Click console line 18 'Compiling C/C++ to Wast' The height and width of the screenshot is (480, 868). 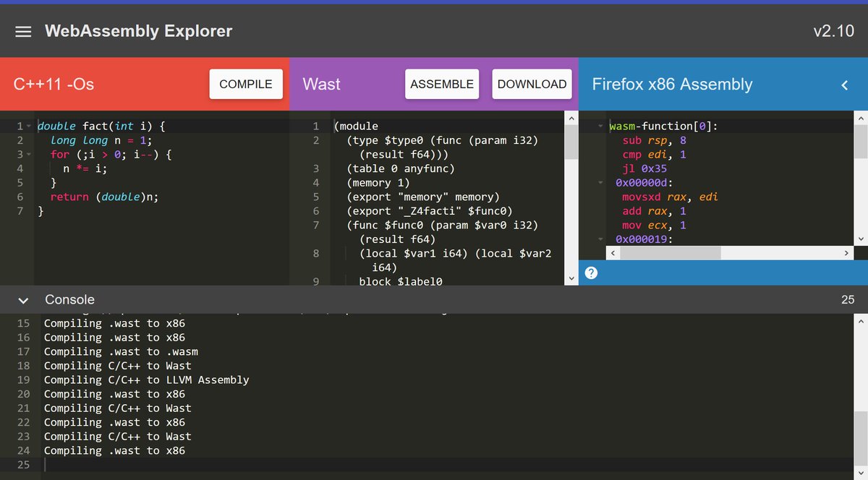click(118, 366)
